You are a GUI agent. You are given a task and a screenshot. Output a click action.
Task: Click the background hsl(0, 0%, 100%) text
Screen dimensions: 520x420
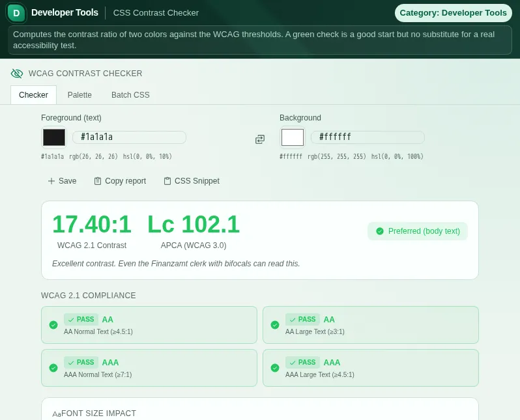point(397,156)
